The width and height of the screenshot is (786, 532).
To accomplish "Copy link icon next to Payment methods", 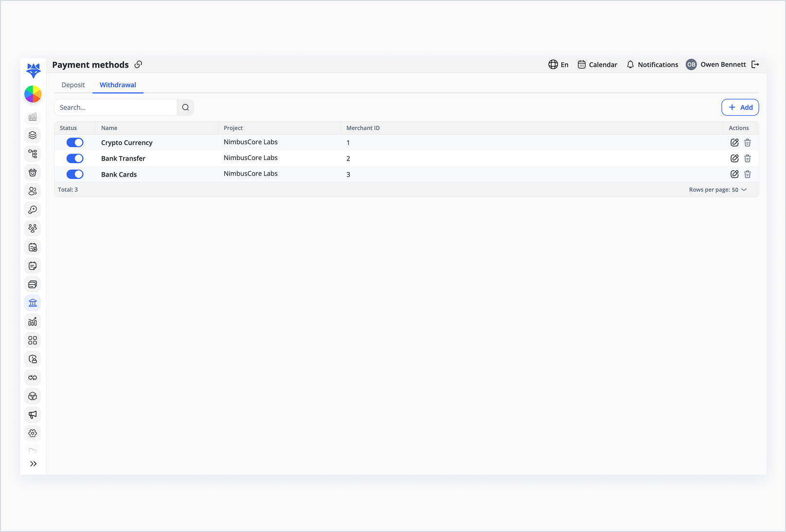I will 139,64.
